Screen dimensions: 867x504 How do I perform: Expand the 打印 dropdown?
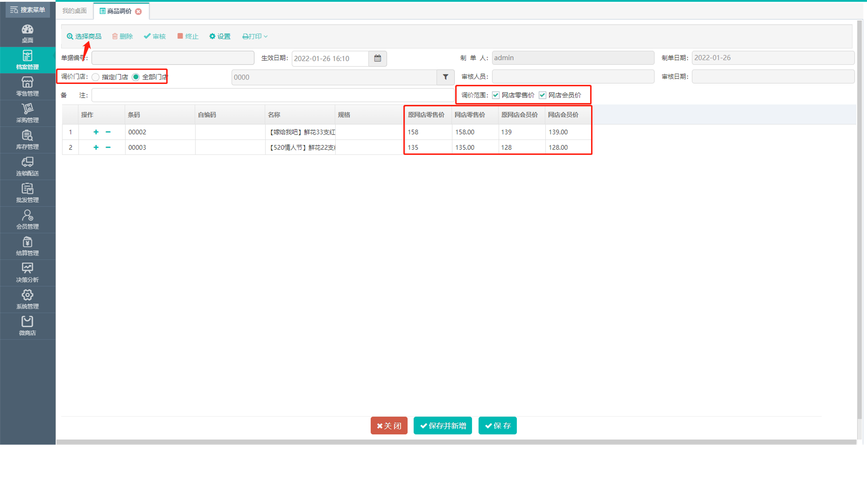click(255, 36)
